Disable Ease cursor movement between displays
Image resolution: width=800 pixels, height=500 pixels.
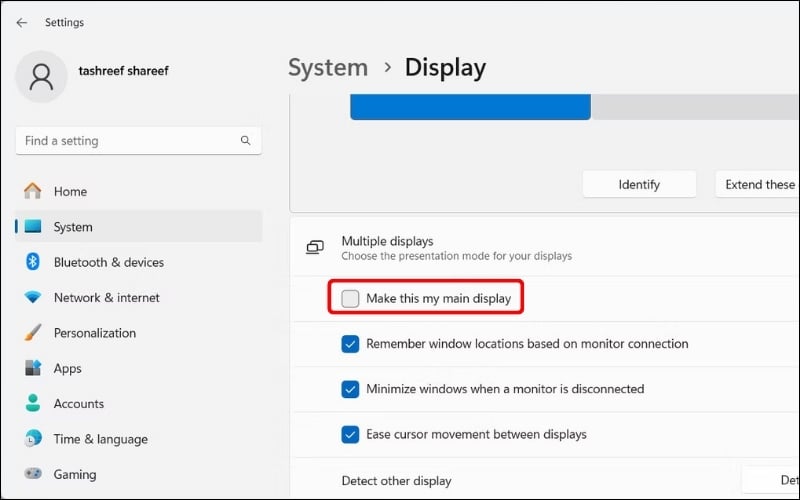(x=350, y=434)
